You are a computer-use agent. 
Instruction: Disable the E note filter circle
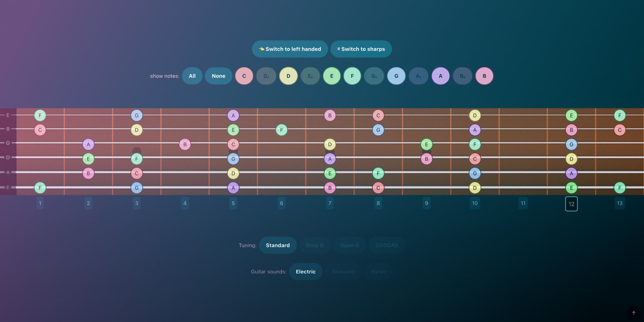tap(332, 76)
